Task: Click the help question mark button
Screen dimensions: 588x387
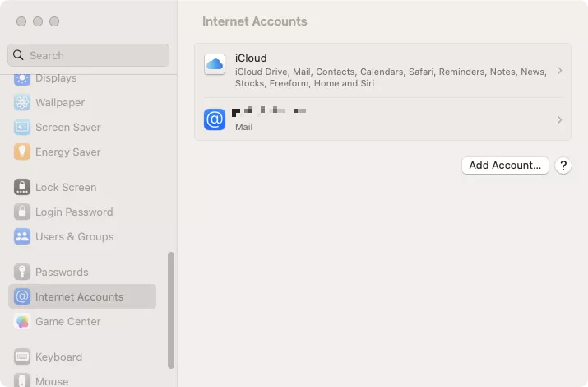Action: click(x=563, y=166)
